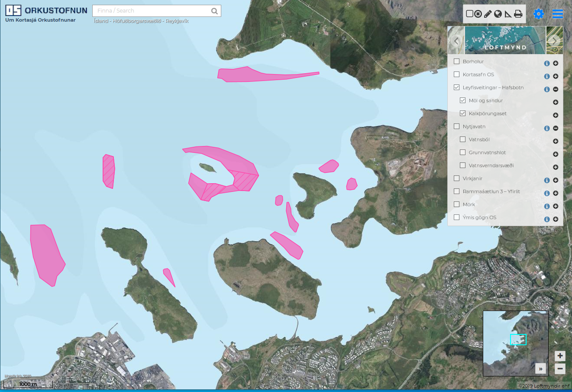View info for the Virkjanir layer
The width and height of the screenshot is (572, 392).
click(x=547, y=180)
